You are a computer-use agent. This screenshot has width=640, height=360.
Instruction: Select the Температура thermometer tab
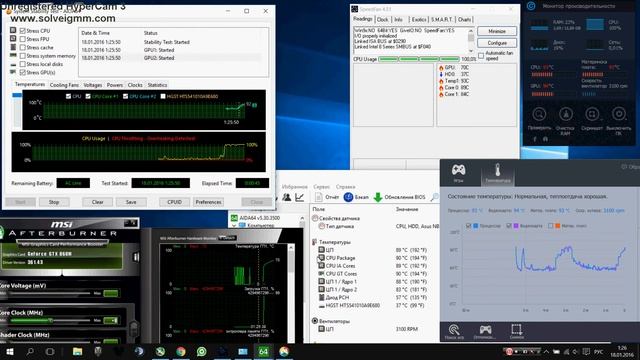pos(498,172)
